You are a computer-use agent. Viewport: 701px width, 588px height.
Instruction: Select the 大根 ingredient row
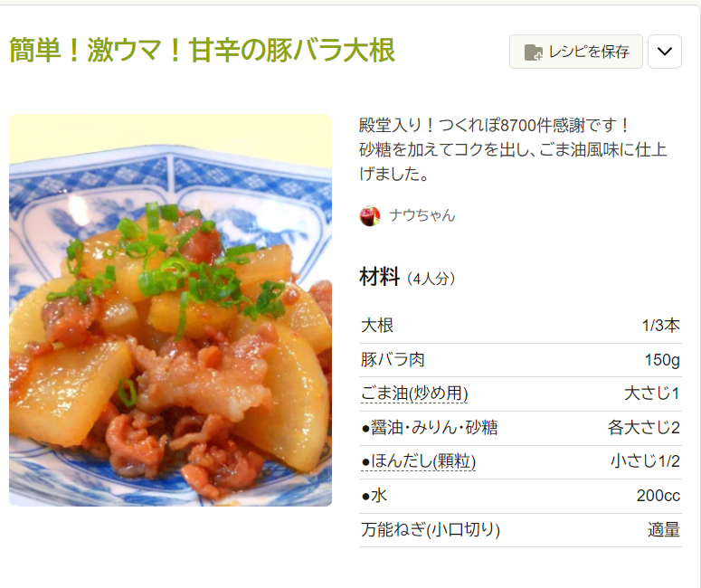coord(520,326)
